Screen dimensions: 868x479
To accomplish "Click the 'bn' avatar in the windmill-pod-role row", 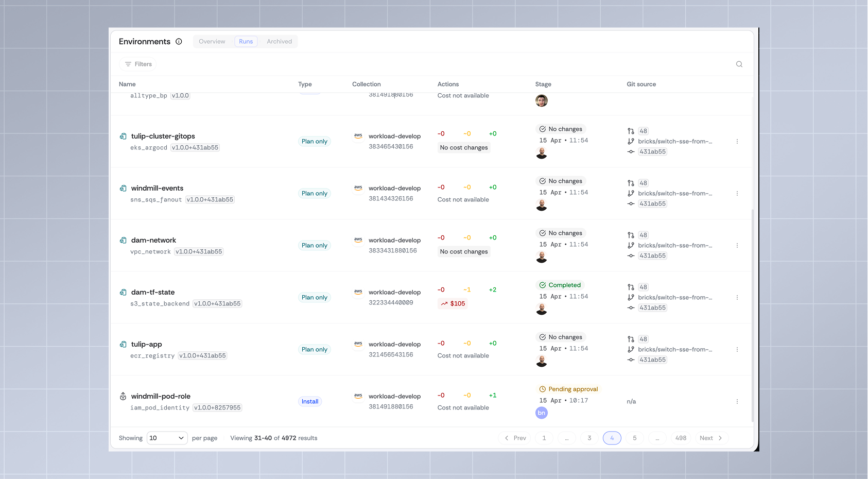I will tap(542, 413).
